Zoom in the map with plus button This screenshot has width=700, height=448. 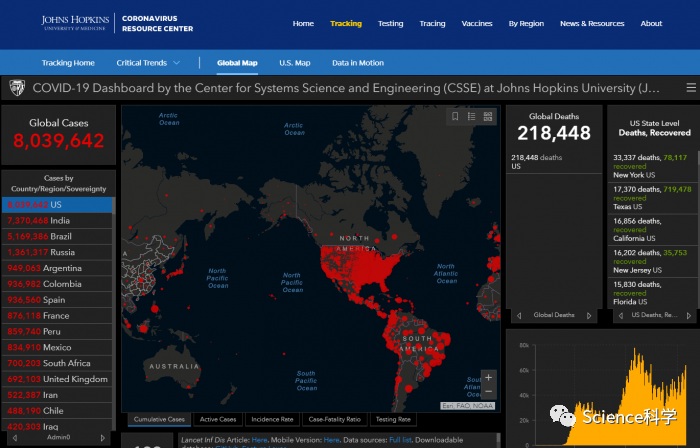click(x=488, y=377)
